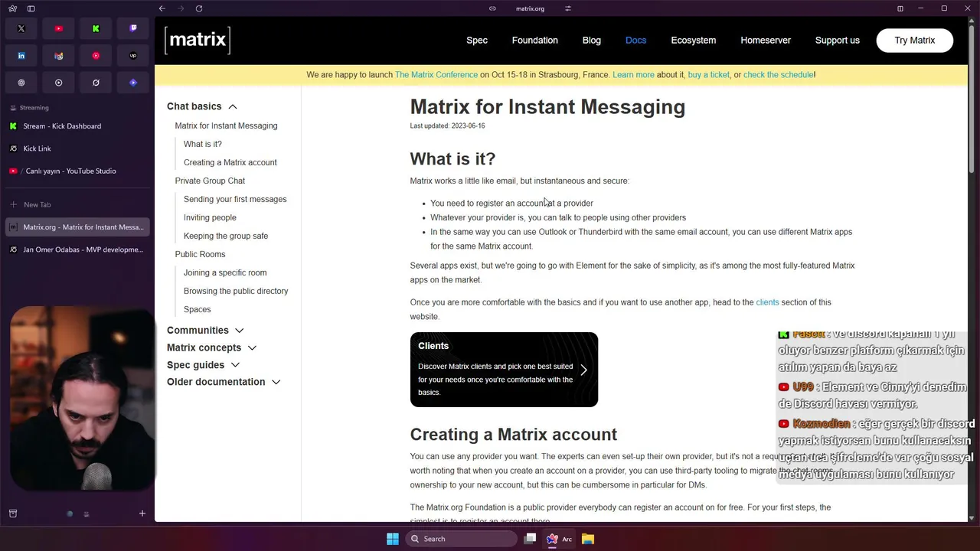
Task: Open the Support us nav item
Action: pos(838,41)
